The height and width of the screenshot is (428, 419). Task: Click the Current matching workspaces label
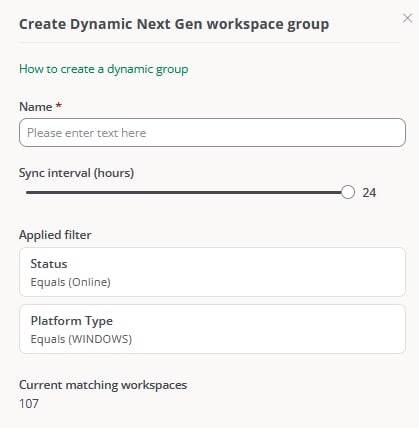(103, 385)
